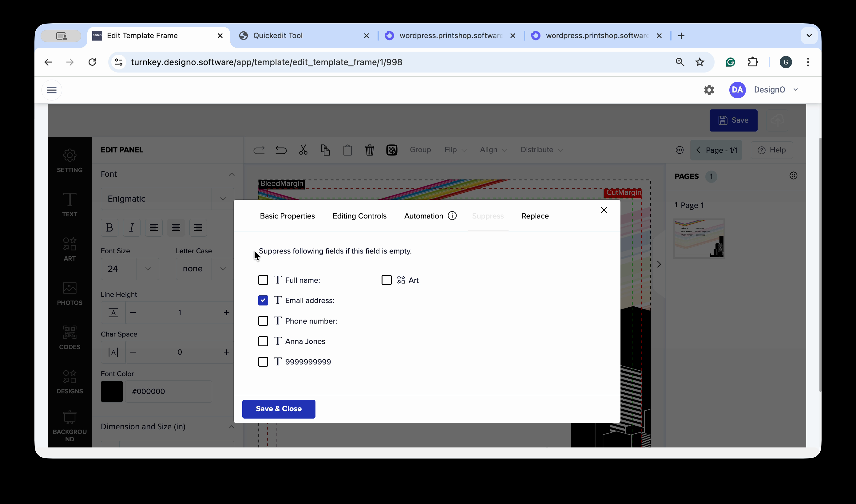Switch to the Replace tab
The image size is (856, 504).
pos(535,216)
